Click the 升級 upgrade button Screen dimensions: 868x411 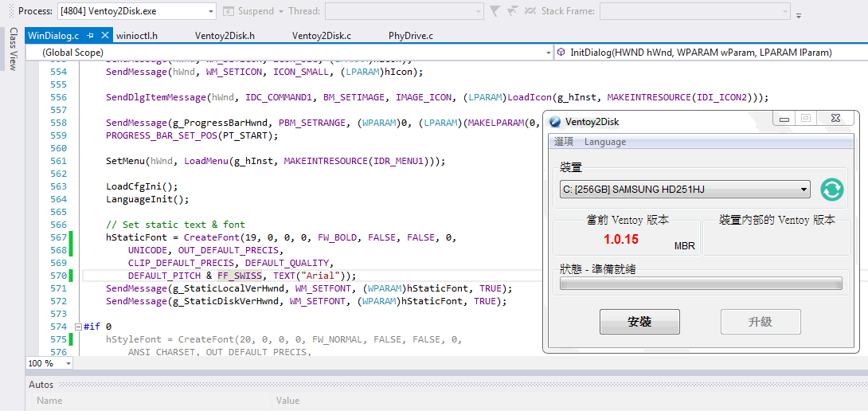tap(760, 322)
